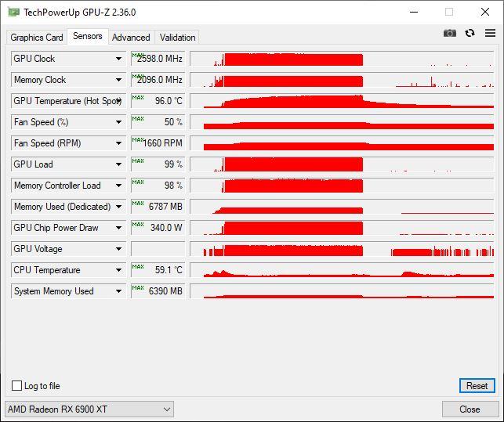
Task: Click the GPU Chip Power Draw graph
Action: pos(342,228)
